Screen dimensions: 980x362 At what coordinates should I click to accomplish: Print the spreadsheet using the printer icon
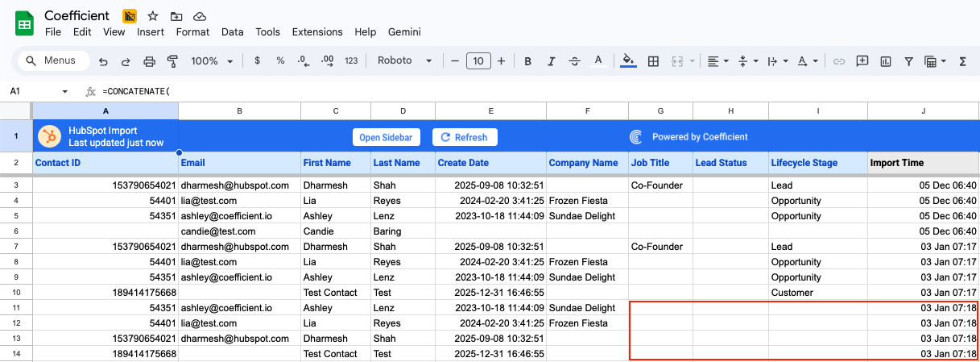point(149,61)
